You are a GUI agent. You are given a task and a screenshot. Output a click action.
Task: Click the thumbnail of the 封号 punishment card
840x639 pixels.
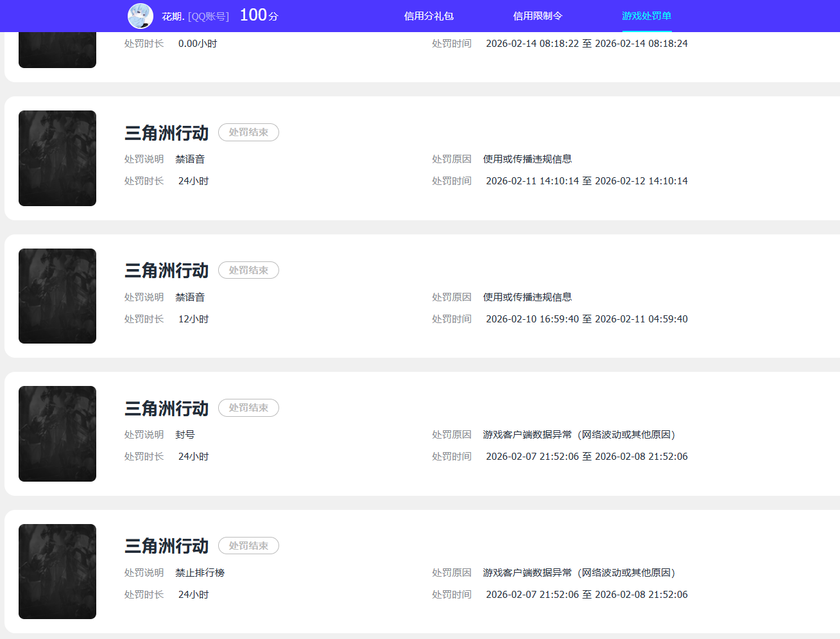(x=57, y=433)
